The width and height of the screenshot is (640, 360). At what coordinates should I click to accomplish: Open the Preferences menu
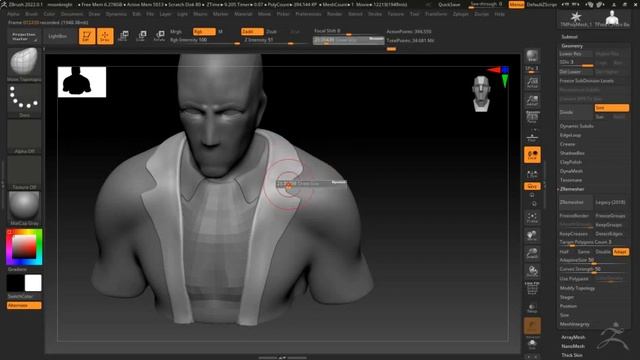click(308, 14)
